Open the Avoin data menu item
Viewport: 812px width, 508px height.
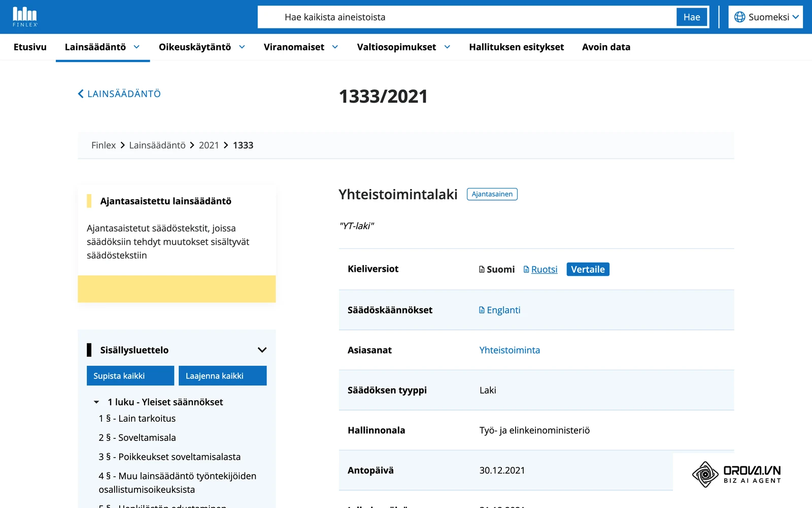606,47
